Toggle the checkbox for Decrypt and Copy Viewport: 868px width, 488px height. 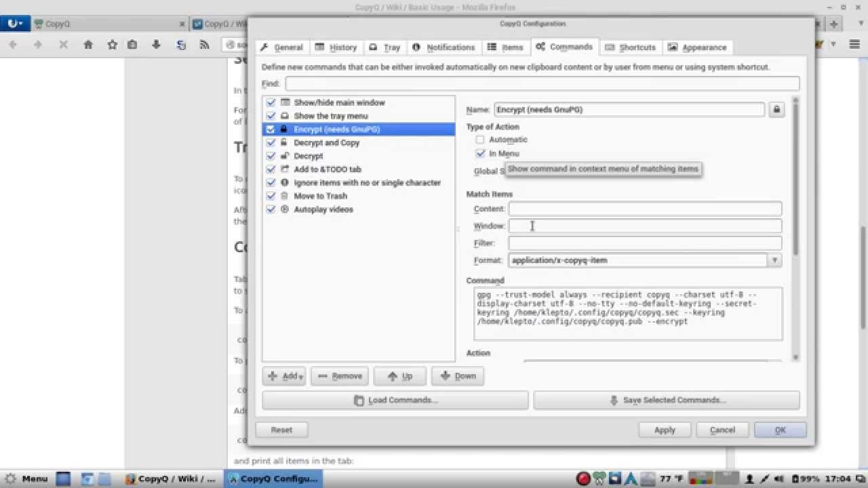coord(271,142)
